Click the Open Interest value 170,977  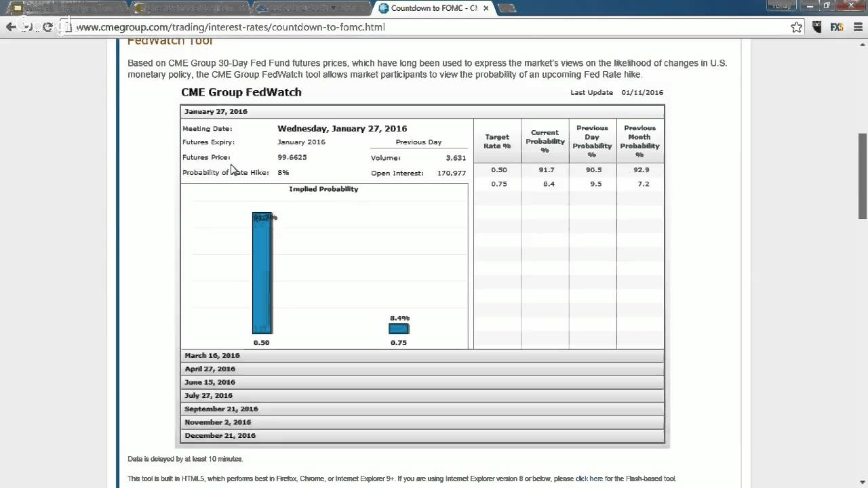(x=452, y=173)
